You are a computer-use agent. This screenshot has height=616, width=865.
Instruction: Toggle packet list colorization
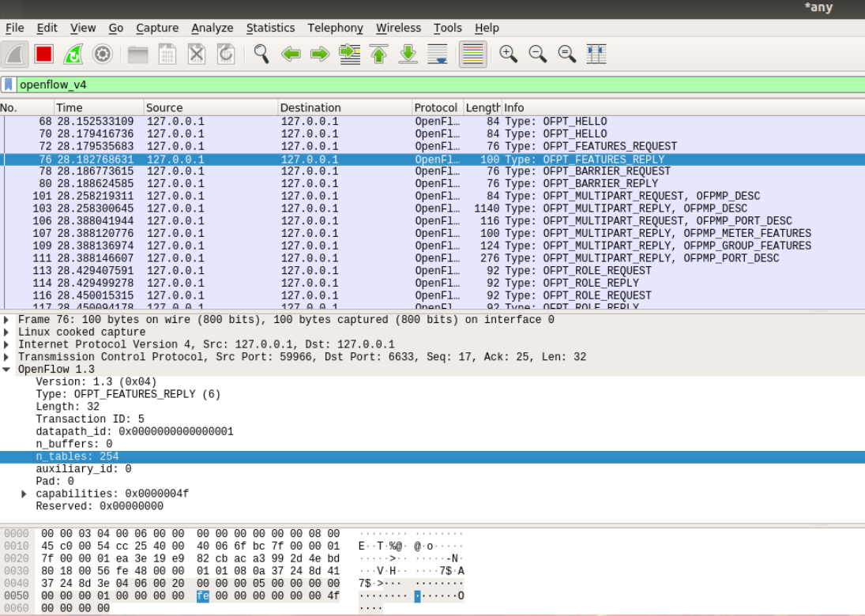coord(472,54)
